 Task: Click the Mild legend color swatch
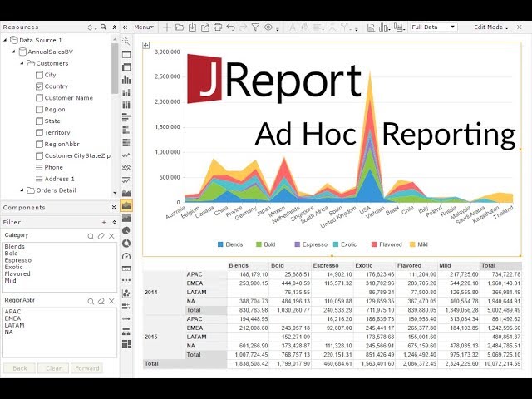[412, 244]
